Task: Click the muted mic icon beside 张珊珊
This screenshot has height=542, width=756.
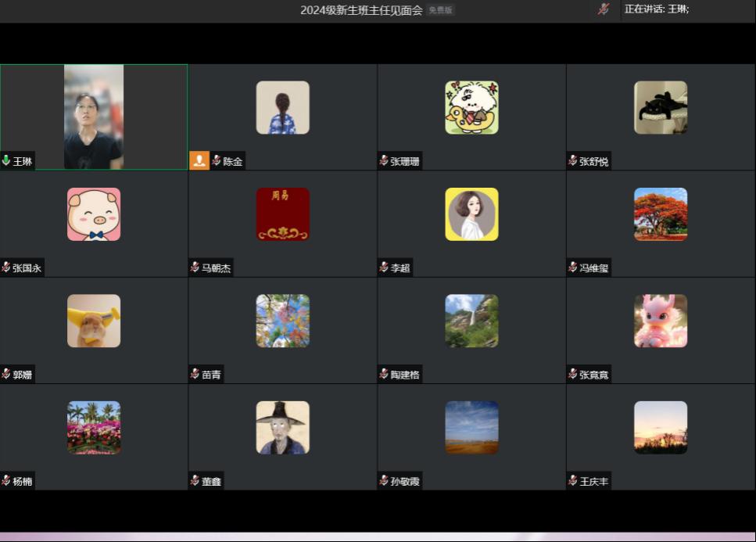Action: (x=384, y=161)
